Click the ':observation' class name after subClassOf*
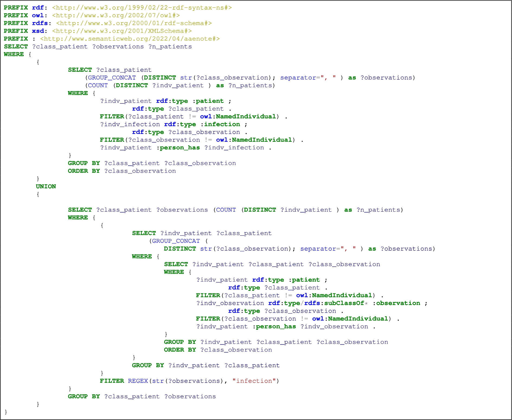 click(x=396, y=303)
